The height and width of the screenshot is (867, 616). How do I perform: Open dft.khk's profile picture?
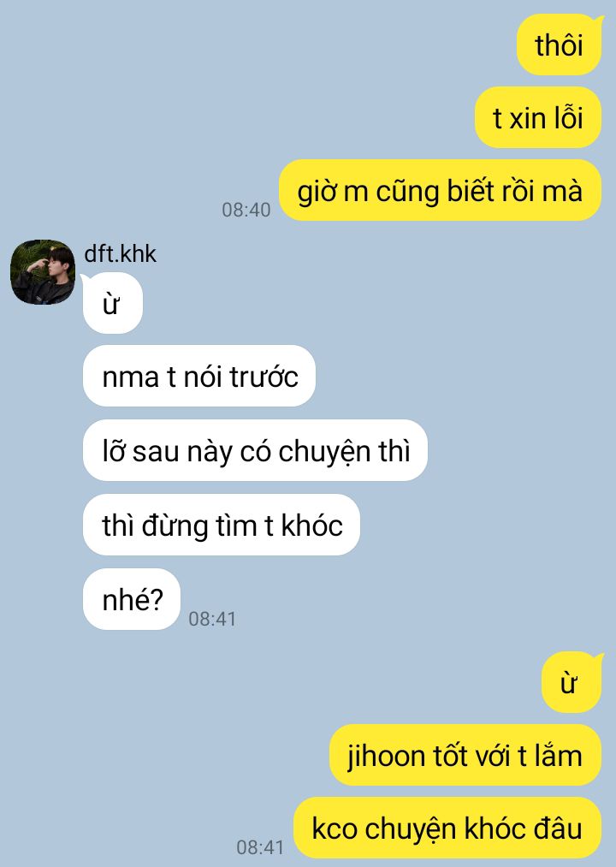(43, 272)
